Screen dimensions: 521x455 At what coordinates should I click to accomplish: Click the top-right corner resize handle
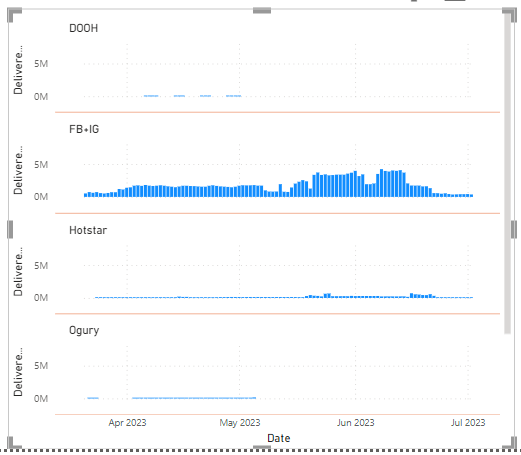(509, 15)
